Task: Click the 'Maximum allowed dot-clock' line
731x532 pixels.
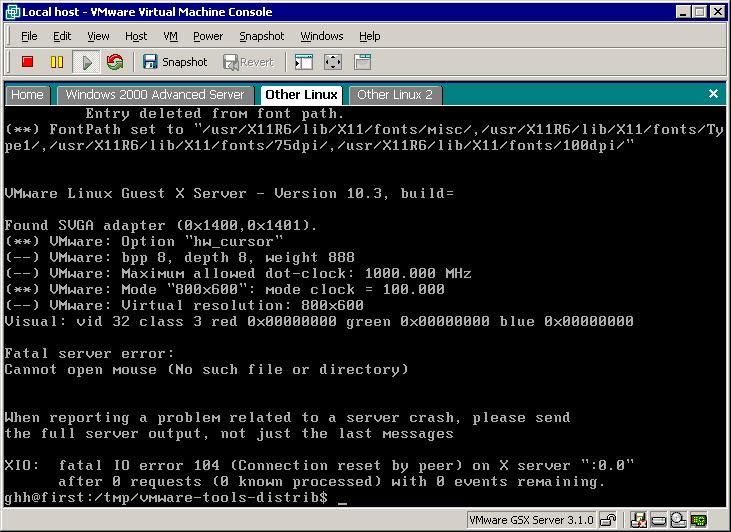Action: point(238,273)
